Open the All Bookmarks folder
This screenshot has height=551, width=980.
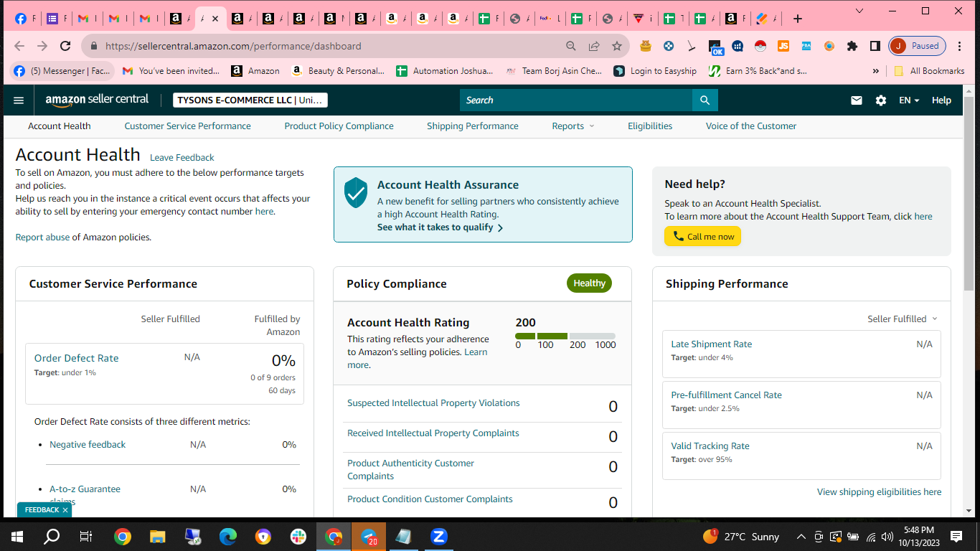click(x=929, y=71)
